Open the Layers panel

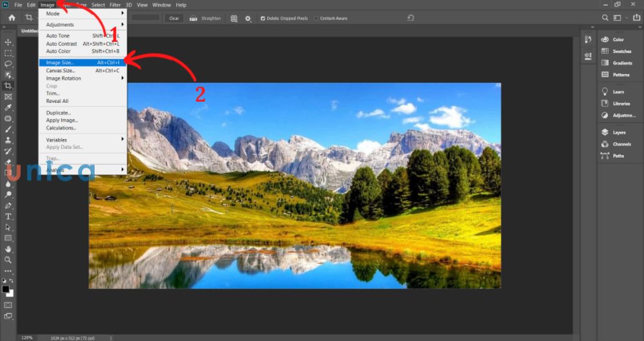(614, 133)
